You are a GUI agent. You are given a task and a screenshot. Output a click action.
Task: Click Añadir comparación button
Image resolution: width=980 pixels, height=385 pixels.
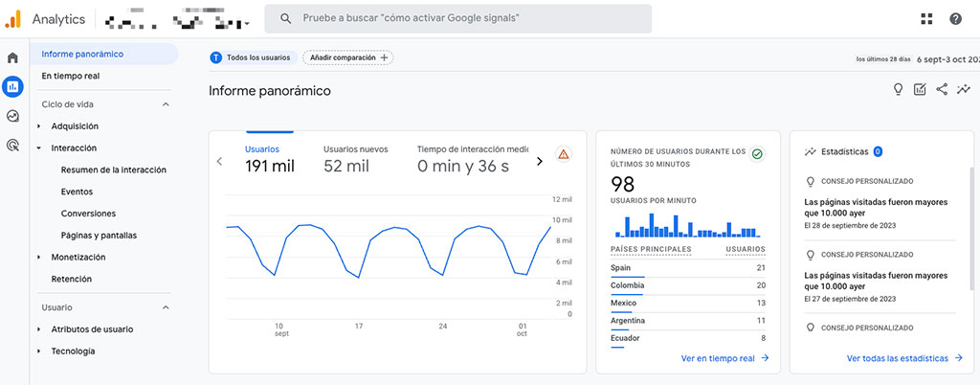tap(347, 57)
